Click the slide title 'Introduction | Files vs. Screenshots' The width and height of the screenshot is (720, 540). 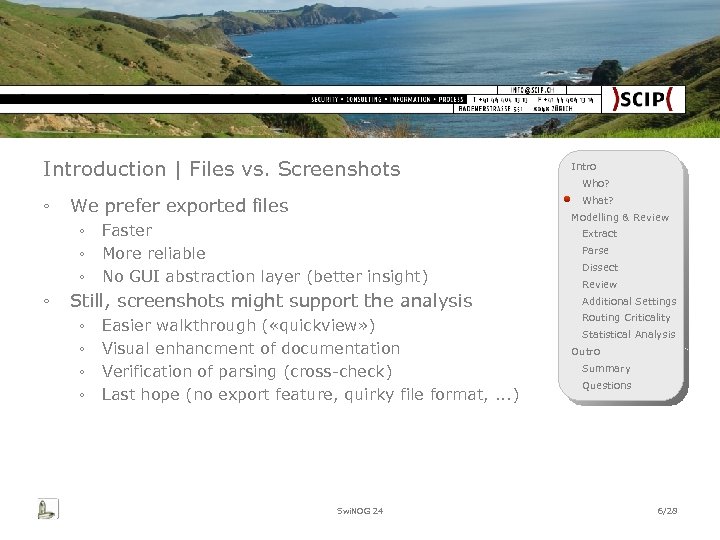pyautogui.click(x=222, y=169)
